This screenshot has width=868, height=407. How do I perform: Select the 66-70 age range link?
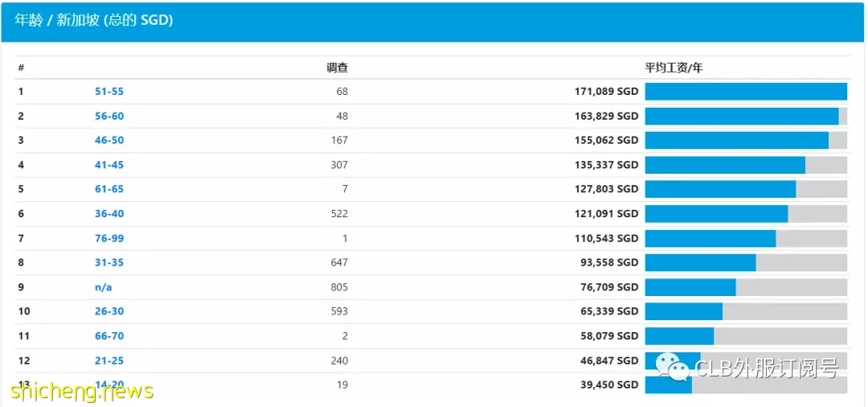coord(109,336)
